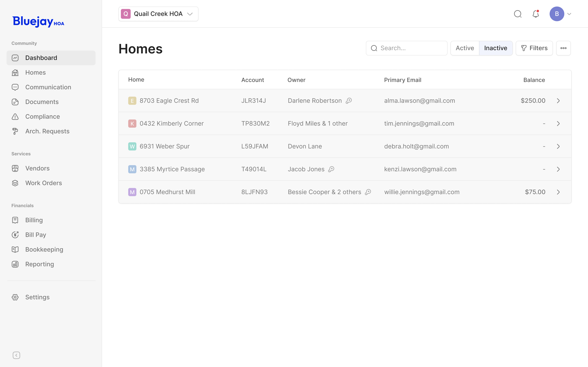Screen dimensions: 588x367
Task: Open the 8703 Eagle Crest Rd row chevron
Action: [558, 101]
